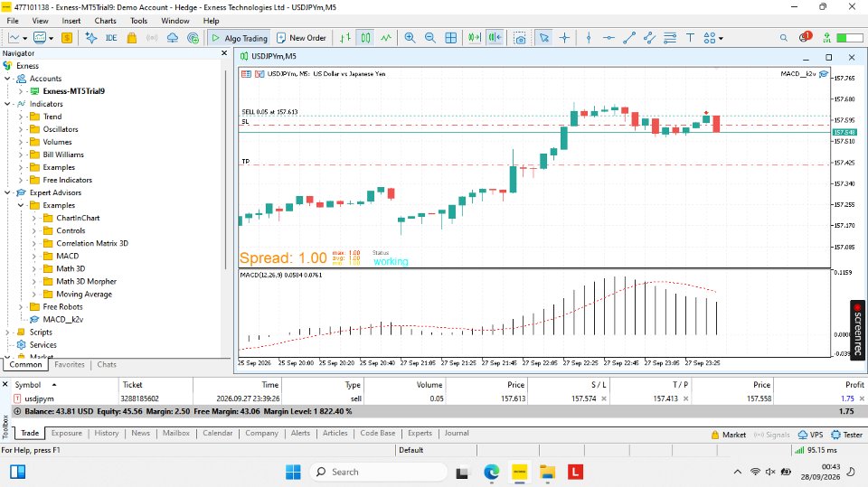Toggle chart auto scroll to end

475,38
